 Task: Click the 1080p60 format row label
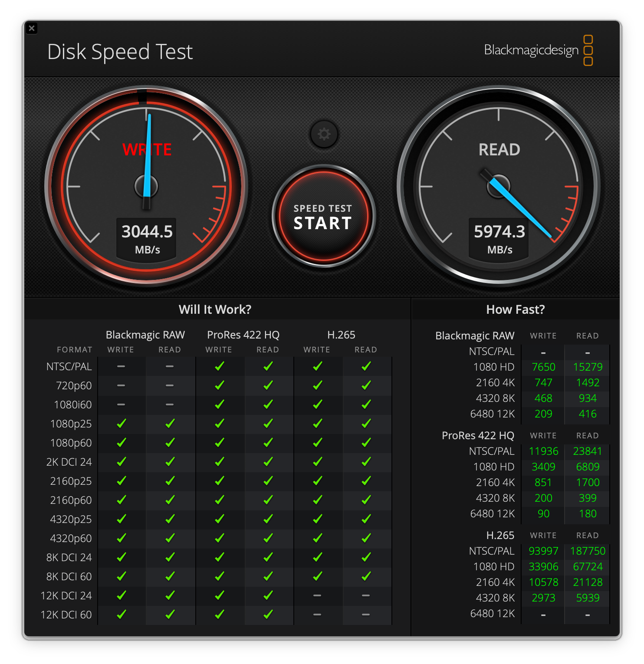point(71,443)
